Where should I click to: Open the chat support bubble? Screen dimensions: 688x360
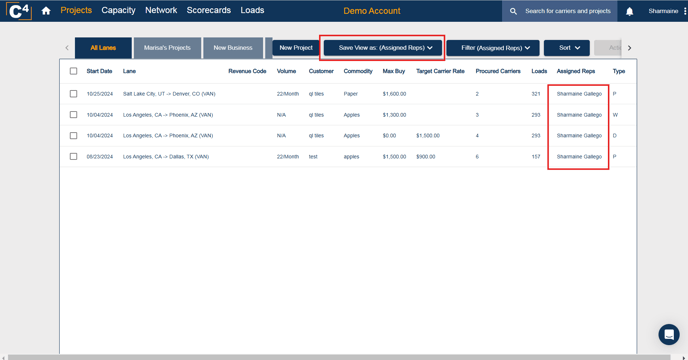pyautogui.click(x=669, y=335)
